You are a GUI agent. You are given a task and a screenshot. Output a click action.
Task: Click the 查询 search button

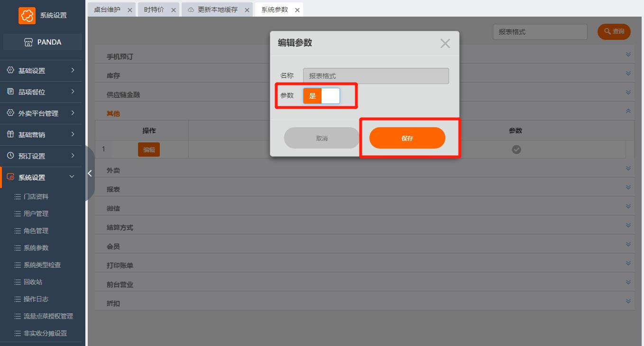[614, 31]
